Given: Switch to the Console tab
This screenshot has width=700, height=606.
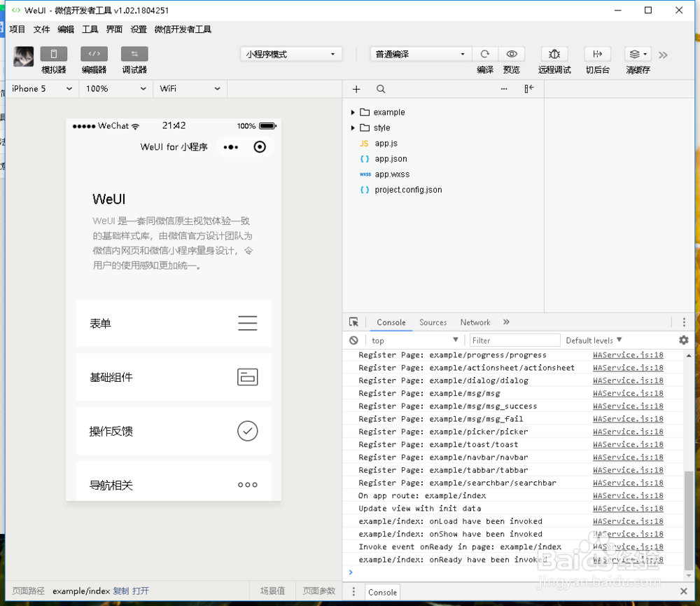Looking at the screenshot, I should tap(391, 322).
